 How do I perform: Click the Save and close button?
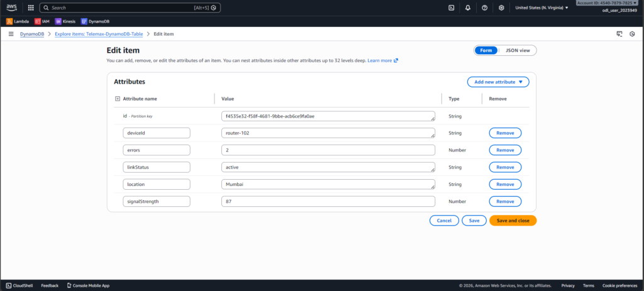click(x=513, y=221)
